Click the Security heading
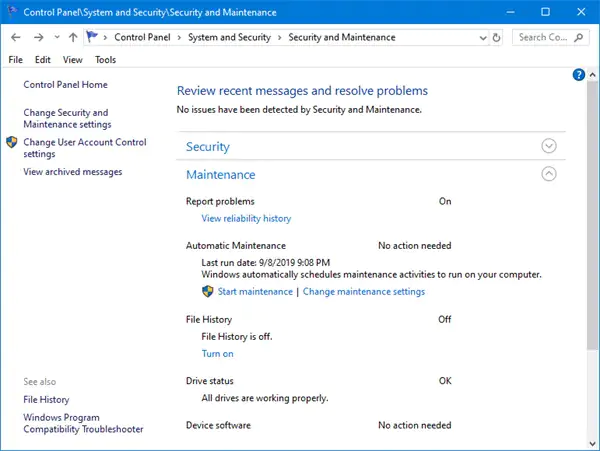Image resolution: width=600 pixels, height=451 pixels. pyautogui.click(x=208, y=147)
